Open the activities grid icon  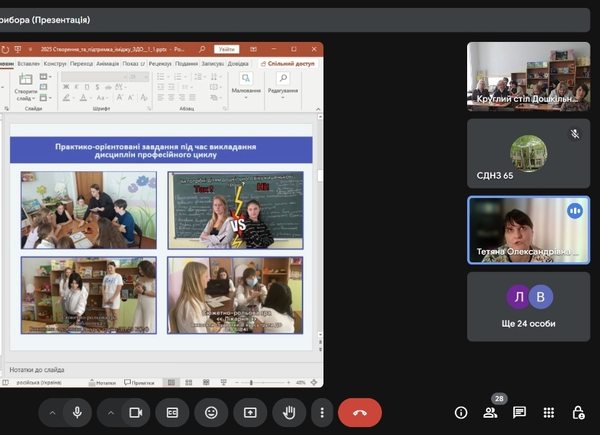(x=548, y=412)
